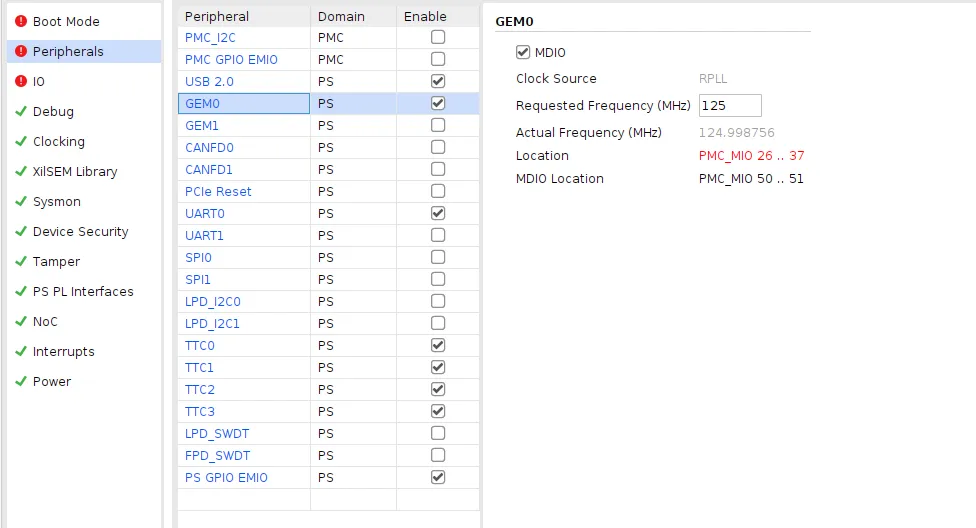
Task: Click the green checkmark icon beside NoC
Action: point(21,321)
